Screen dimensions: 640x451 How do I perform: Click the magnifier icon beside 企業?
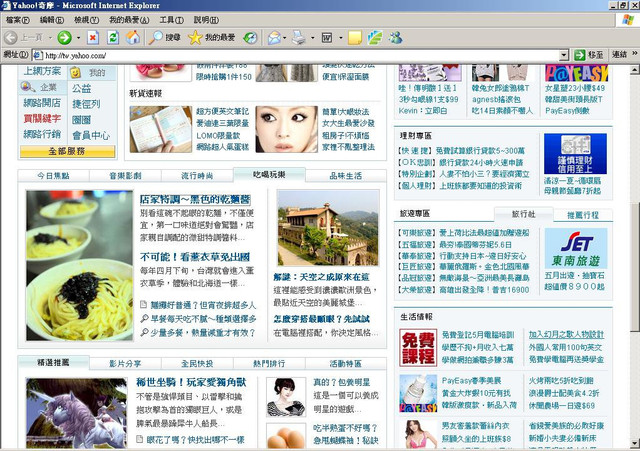click(27, 87)
